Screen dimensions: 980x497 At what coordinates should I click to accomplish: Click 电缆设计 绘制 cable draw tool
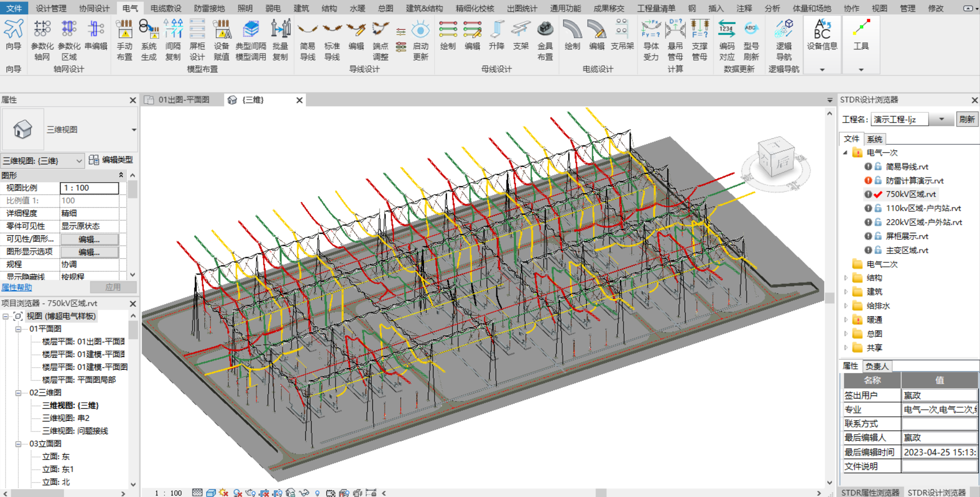pyautogui.click(x=572, y=35)
